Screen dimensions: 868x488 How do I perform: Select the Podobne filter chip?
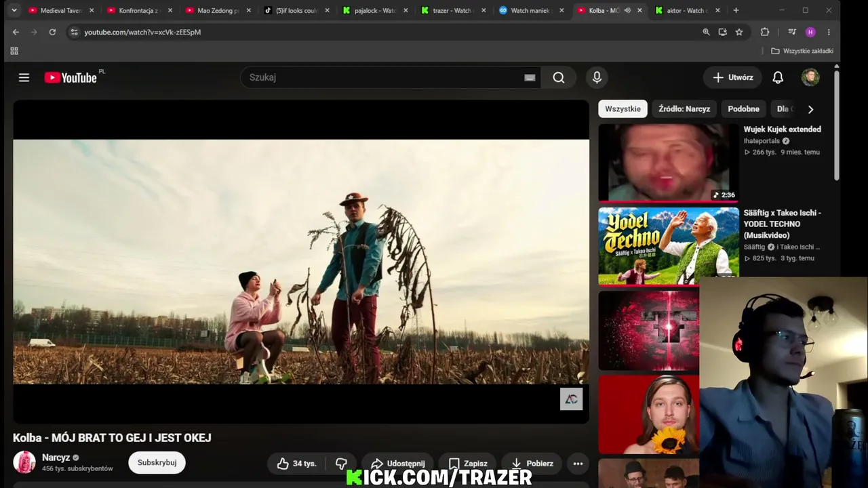click(743, 108)
